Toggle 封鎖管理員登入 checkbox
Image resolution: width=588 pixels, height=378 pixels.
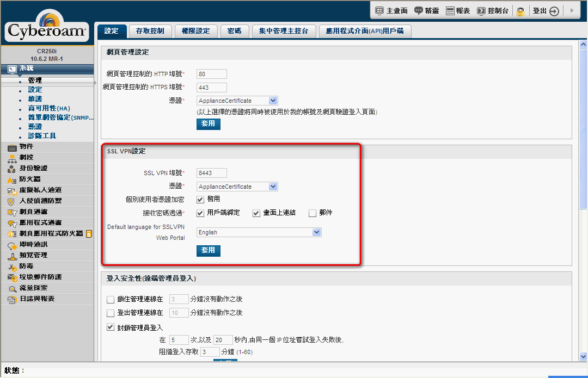tap(110, 327)
